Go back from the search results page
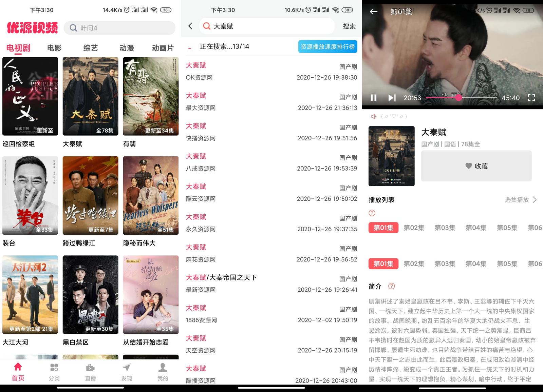Screen dimensions: 543x392 190,26
